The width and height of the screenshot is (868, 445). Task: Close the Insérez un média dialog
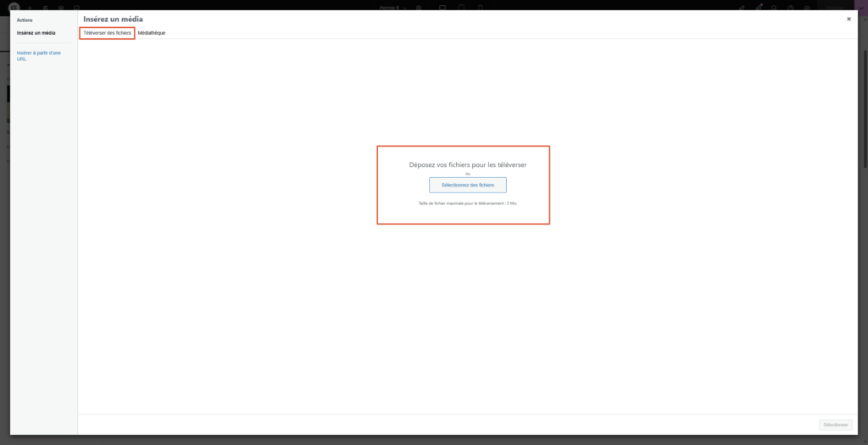[x=849, y=19]
